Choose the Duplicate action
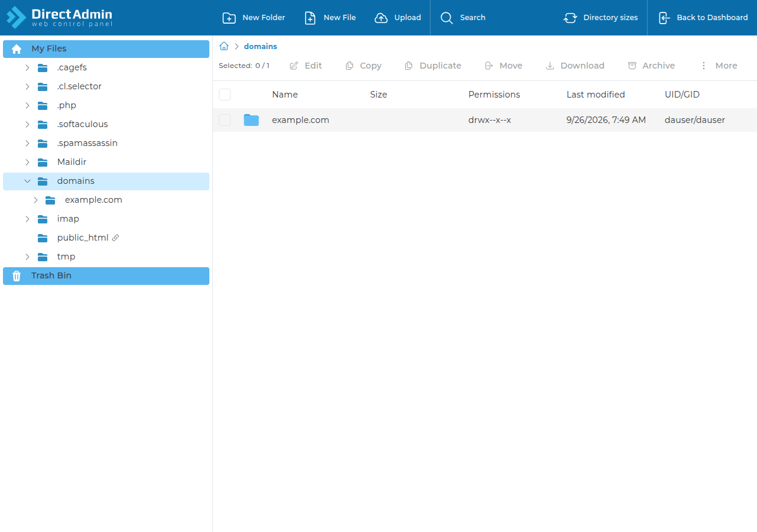 pyautogui.click(x=433, y=66)
